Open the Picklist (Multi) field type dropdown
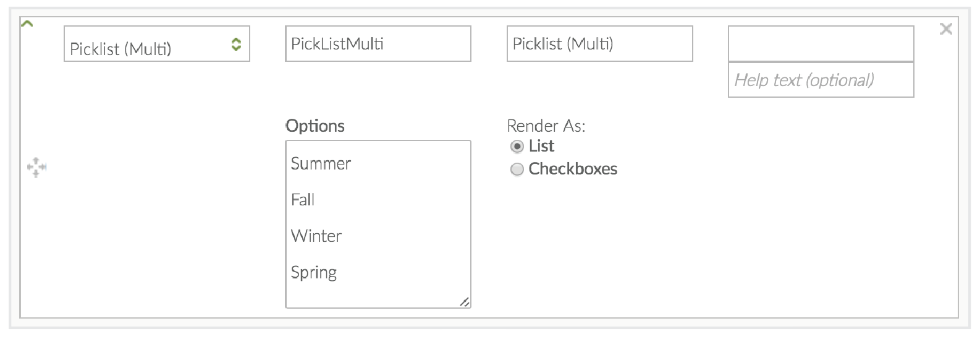The width and height of the screenshot is (980, 339). pyautogui.click(x=148, y=44)
